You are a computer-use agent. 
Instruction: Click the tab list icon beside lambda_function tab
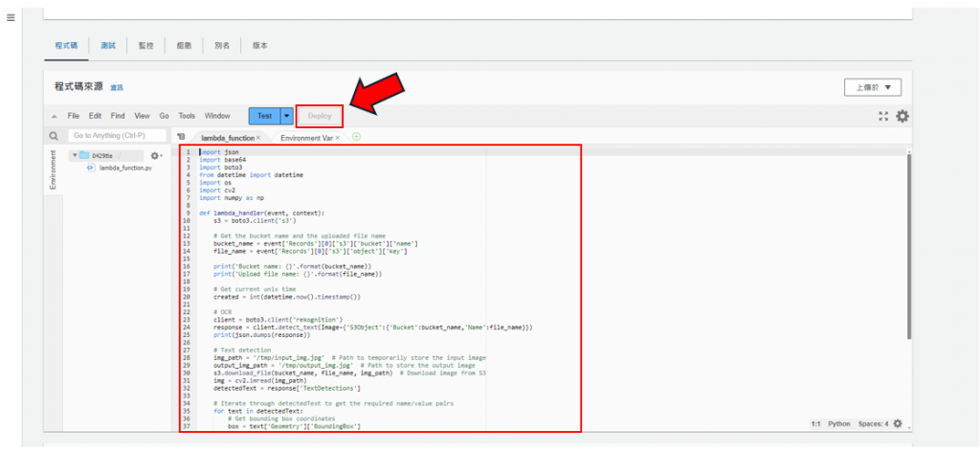pos(181,136)
